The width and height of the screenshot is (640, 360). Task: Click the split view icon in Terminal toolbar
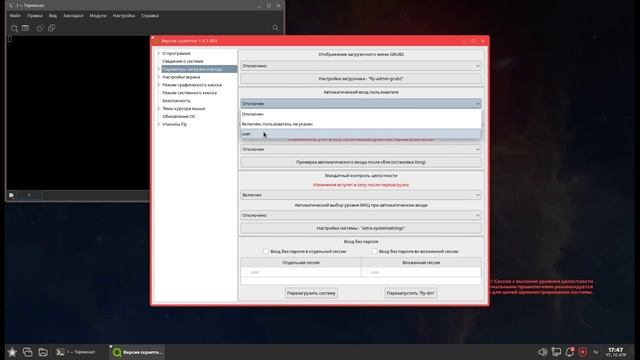coord(26,28)
